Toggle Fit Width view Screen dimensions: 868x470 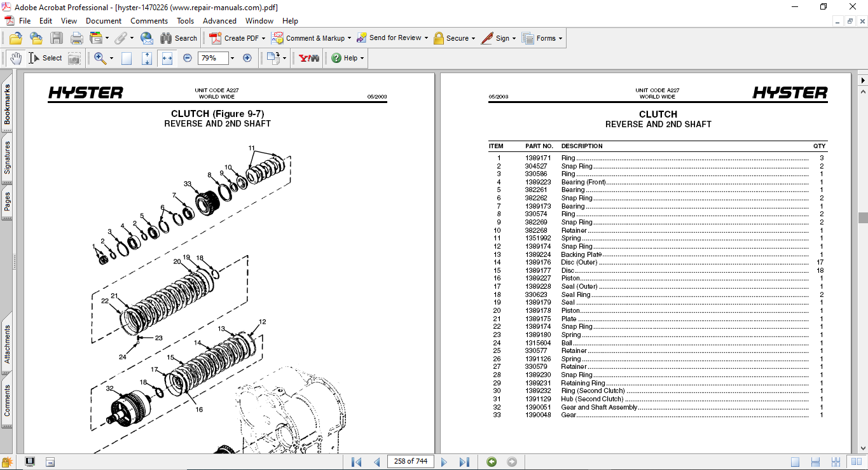tap(167, 58)
